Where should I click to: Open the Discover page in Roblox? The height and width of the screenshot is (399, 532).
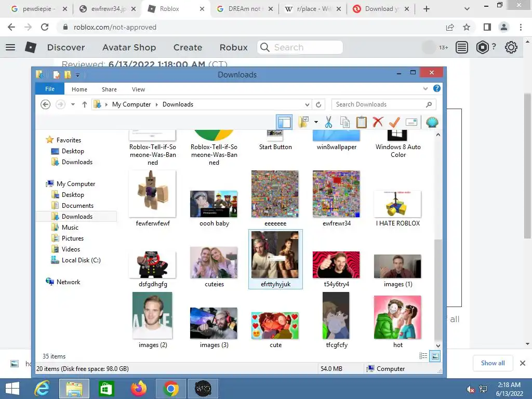point(66,47)
